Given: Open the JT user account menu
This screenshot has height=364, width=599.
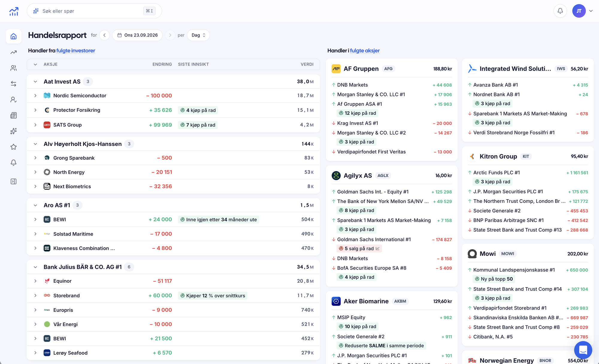Looking at the screenshot, I should tap(583, 11).
